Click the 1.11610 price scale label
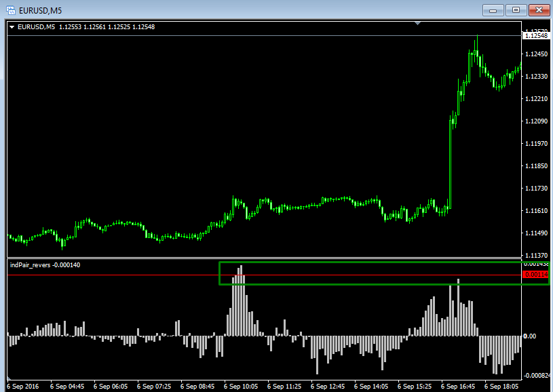Image resolution: width=553 pixels, height=392 pixels. pyautogui.click(x=537, y=210)
